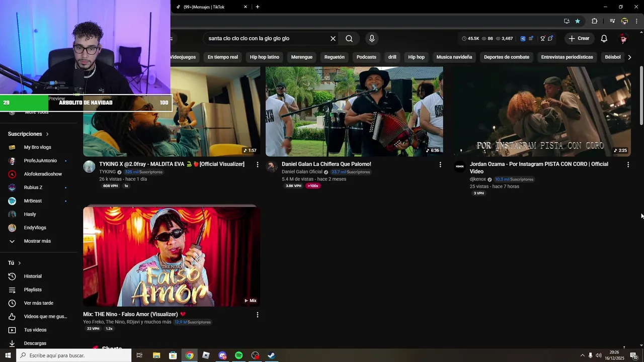Open Daniel Galan Oficial channel link

pyautogui.click(x=302, y=172)
